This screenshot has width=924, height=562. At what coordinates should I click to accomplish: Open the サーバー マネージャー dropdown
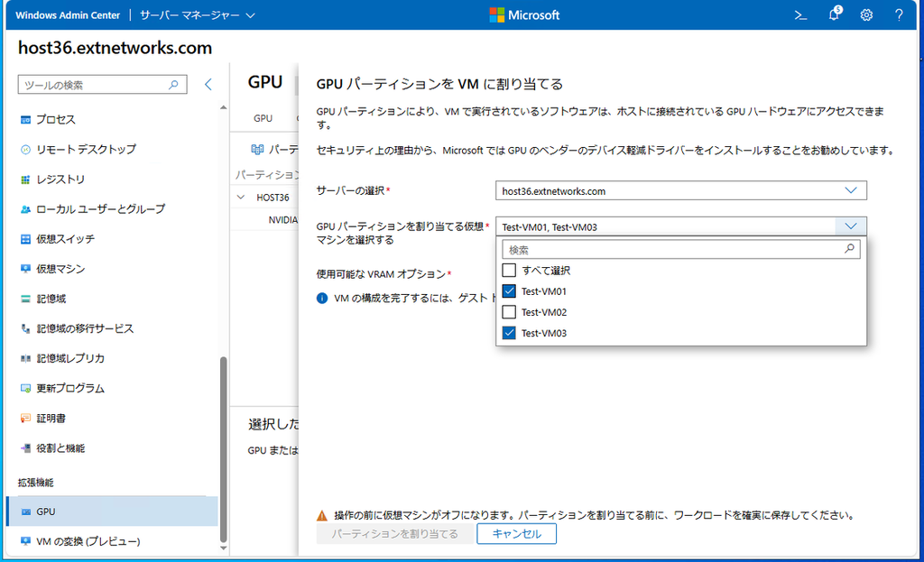pyautogui.click(x=198, y=15)
